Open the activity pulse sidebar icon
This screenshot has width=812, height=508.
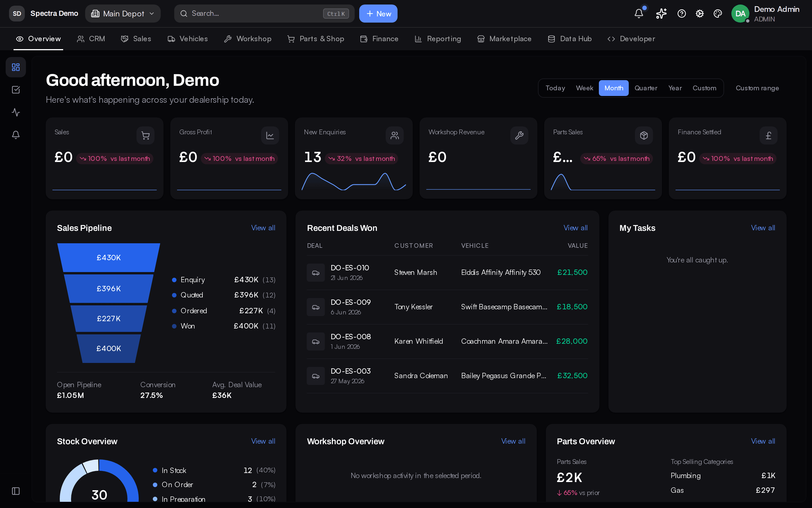point(16,112)
